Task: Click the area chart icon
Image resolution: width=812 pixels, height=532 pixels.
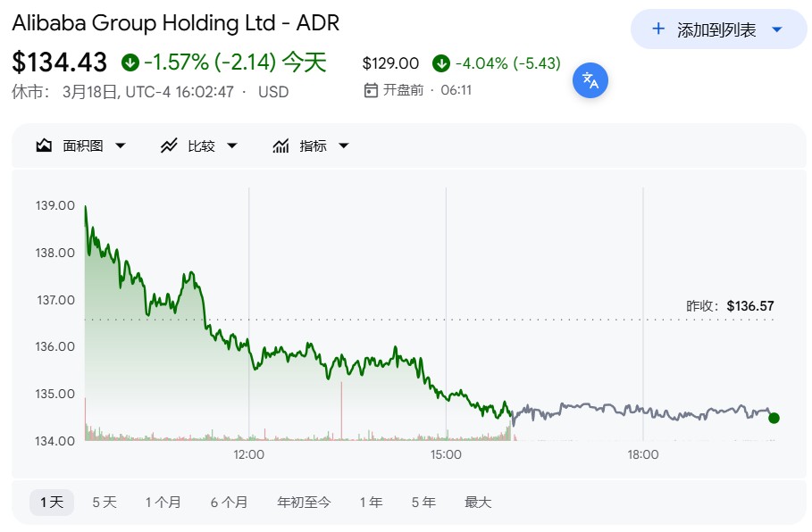Action: pos(44,145)
